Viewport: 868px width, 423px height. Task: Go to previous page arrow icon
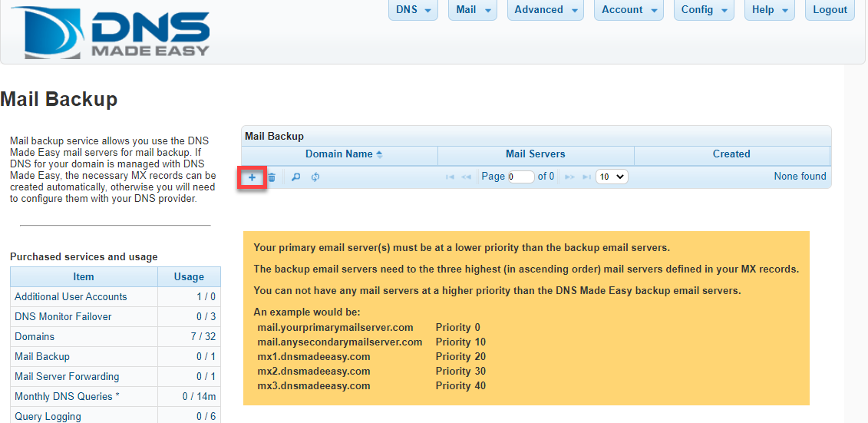pyautogui.click(x=466, y=177)
